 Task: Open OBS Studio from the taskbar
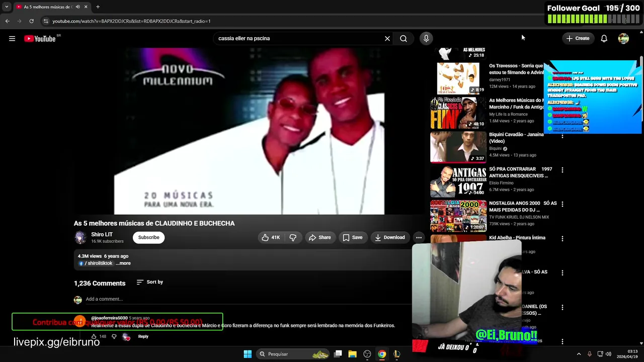point(367,354)
